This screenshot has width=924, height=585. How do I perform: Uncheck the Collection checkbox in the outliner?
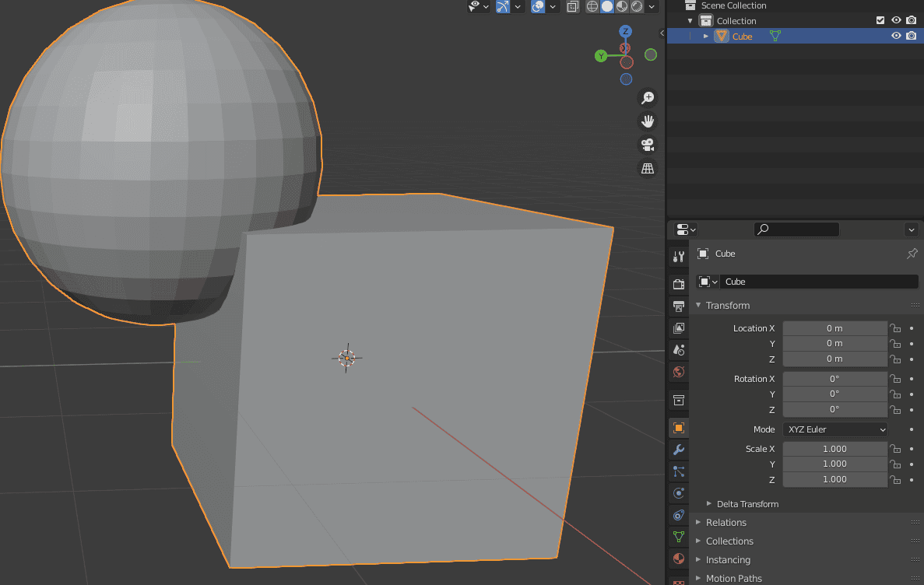point(881,20)
